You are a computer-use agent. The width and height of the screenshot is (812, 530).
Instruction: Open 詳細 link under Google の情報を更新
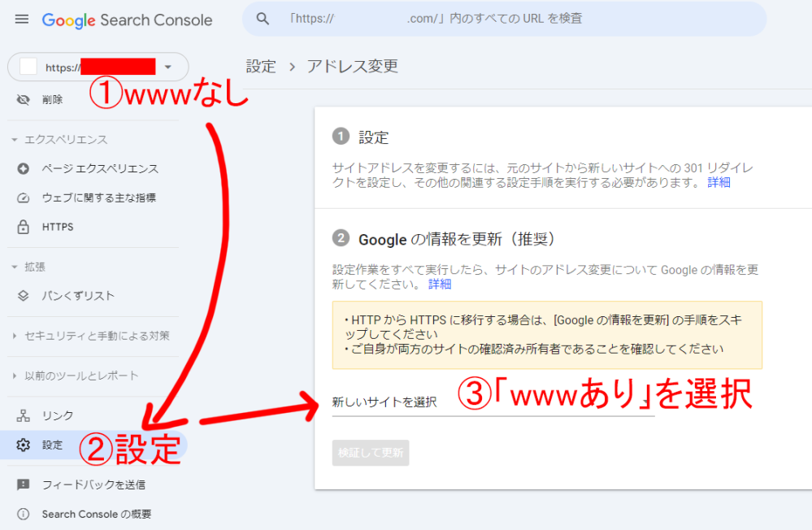(x=440, y=284)
